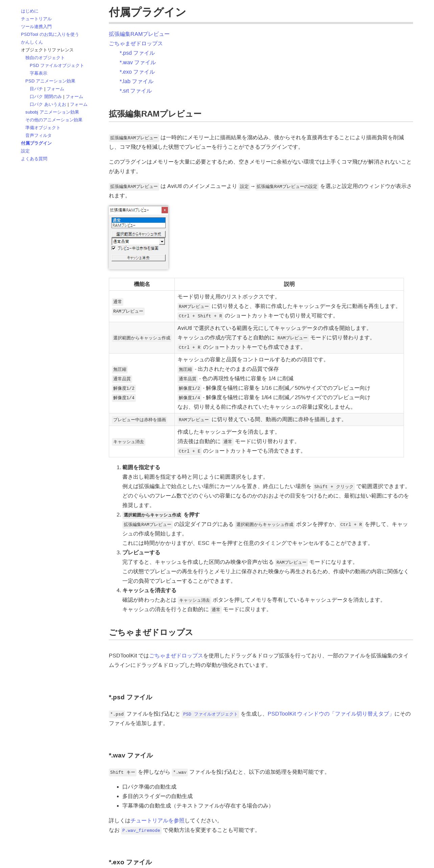Open the 通常品質 dropdown arrow
This screenshot has width=434, height=868.
pos(162,241)
